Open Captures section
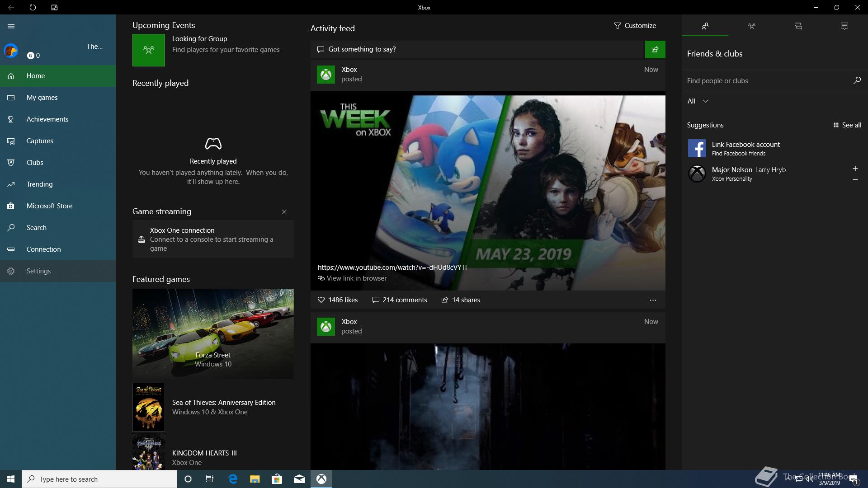This screenshot has width=868, height=488. point(58,141)
